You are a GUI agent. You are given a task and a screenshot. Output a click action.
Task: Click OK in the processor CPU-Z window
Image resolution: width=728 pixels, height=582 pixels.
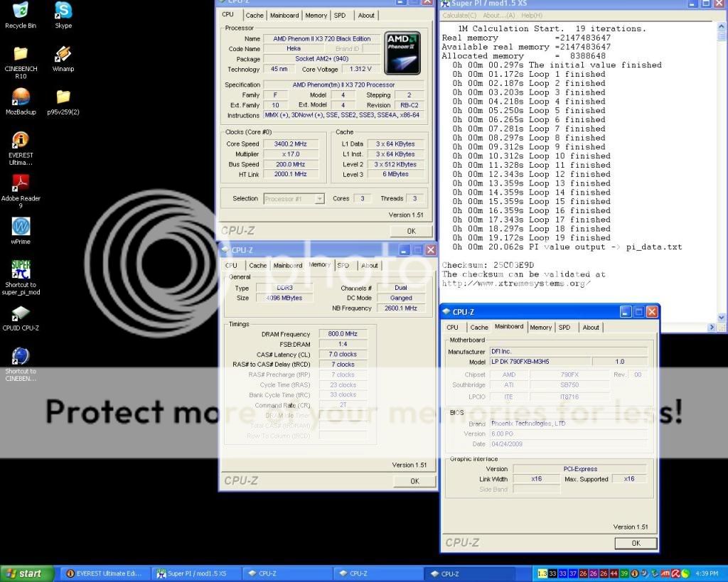[412, 231]
